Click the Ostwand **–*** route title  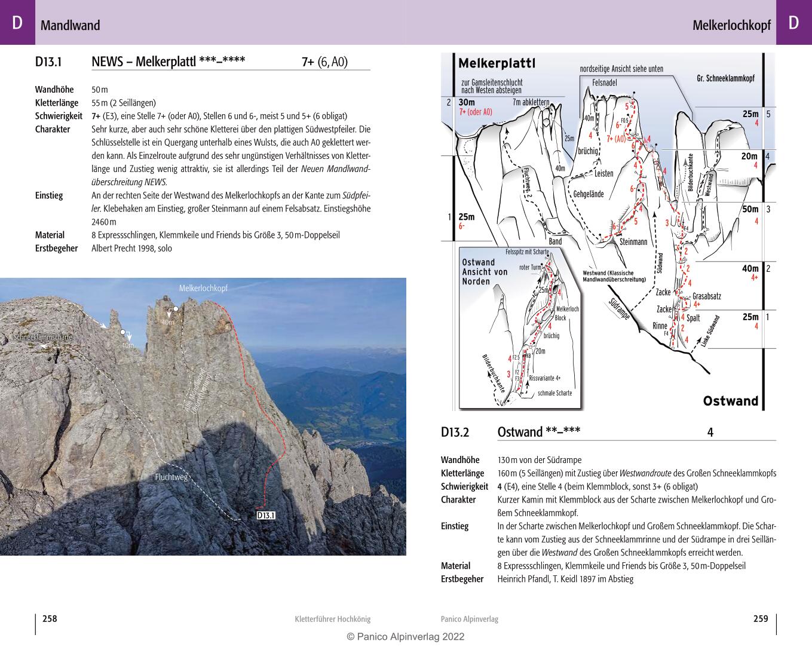click(x=538, y=432)
